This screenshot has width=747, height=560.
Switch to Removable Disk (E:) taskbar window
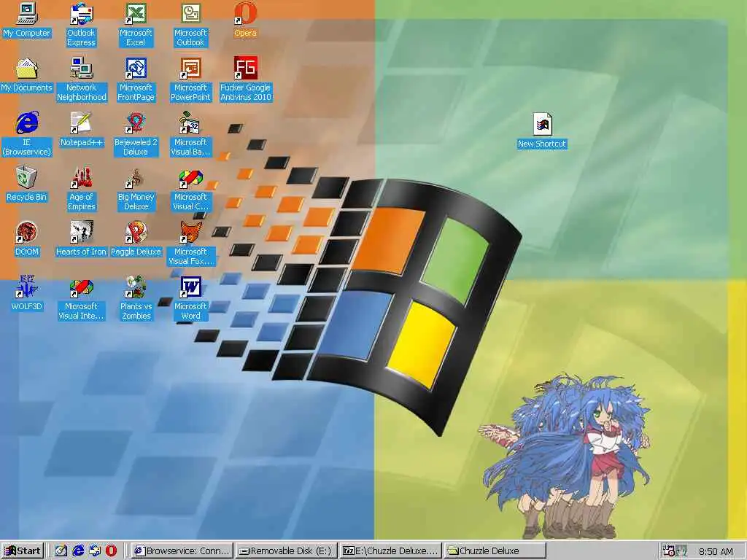coord(286,551)
